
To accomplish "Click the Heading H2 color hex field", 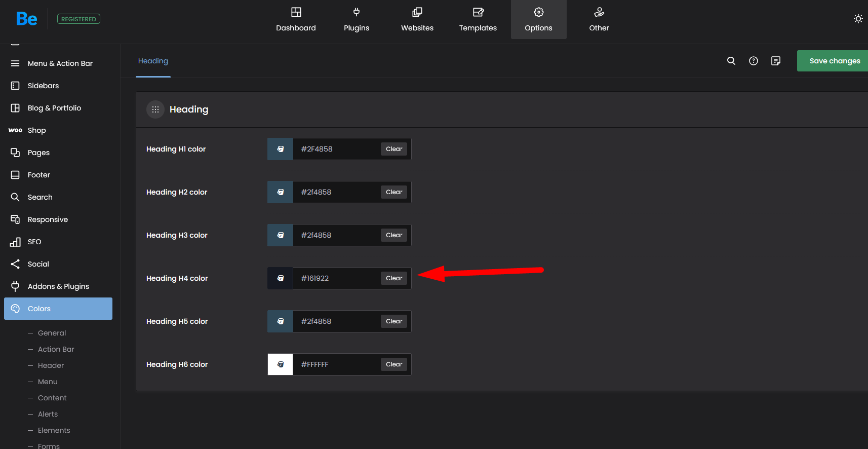I will [336, 192].
